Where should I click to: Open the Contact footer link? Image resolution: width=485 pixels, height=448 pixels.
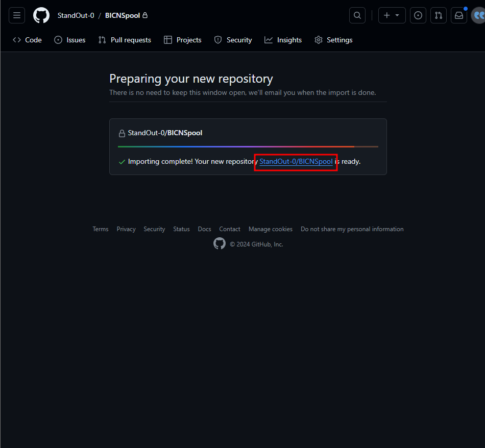(x=230, y=229)
